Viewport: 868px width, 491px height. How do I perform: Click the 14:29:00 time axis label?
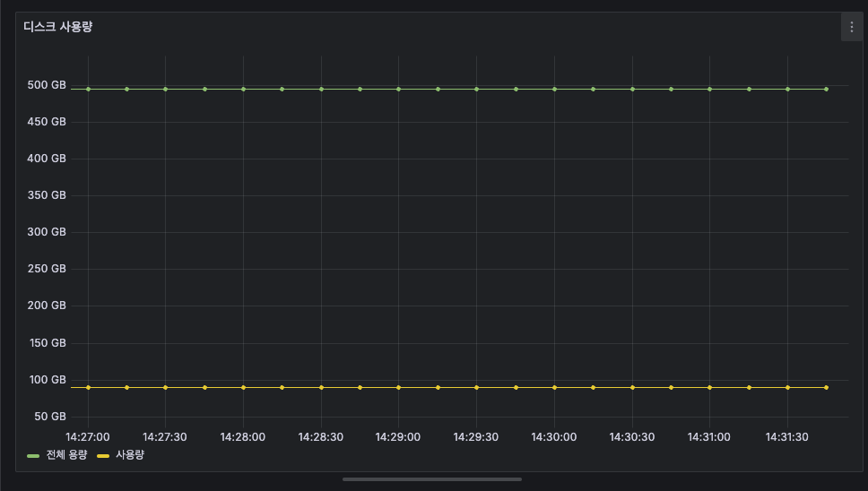[x=397, y=437]
